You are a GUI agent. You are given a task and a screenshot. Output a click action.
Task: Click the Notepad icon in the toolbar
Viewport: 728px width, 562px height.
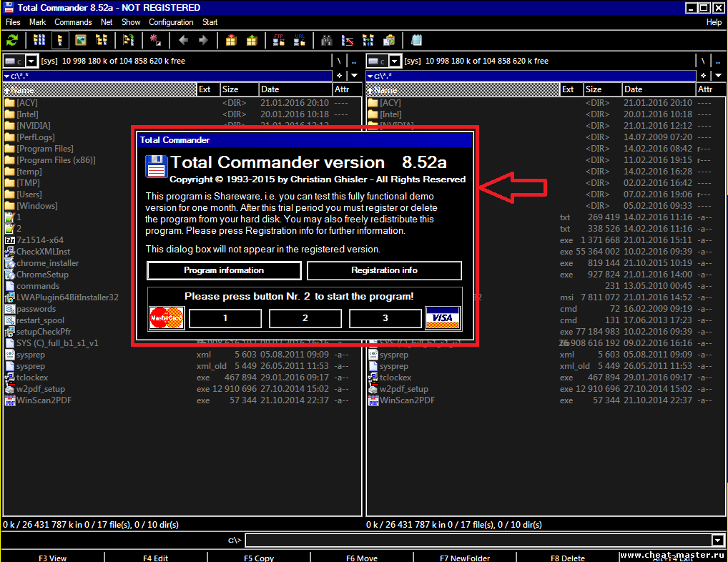416,41
